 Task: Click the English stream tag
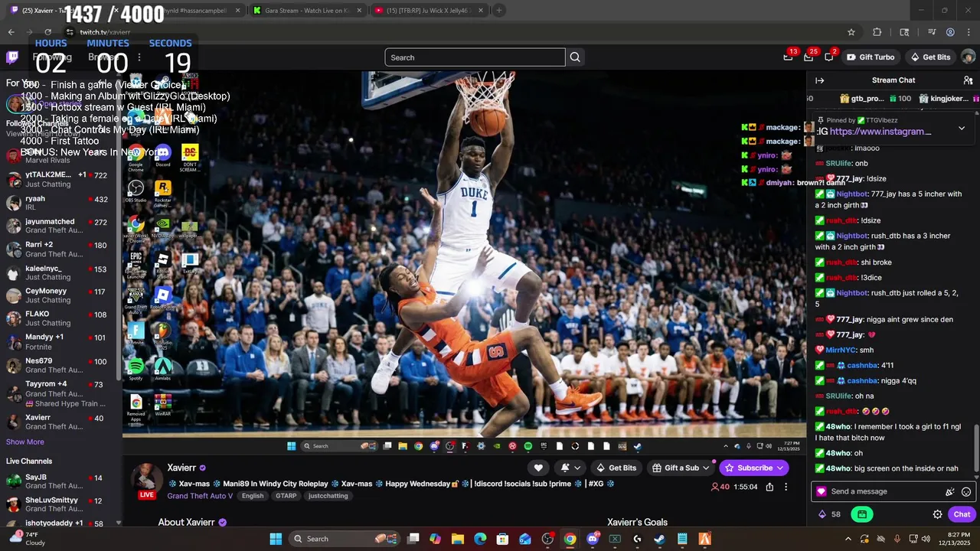[x=253, y=496]
